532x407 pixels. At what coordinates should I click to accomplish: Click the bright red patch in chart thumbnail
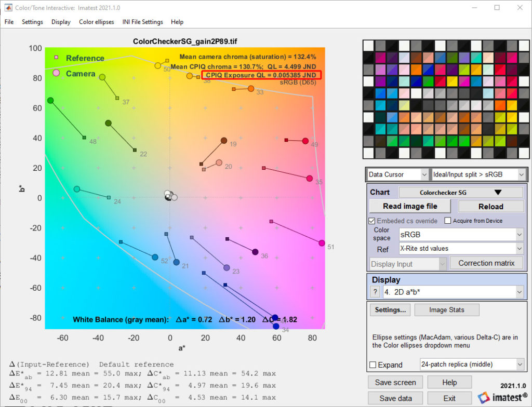(500, 70)
